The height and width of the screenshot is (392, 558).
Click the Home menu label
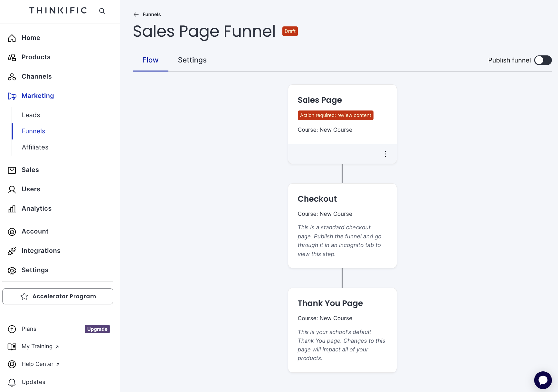coord(31,38)
